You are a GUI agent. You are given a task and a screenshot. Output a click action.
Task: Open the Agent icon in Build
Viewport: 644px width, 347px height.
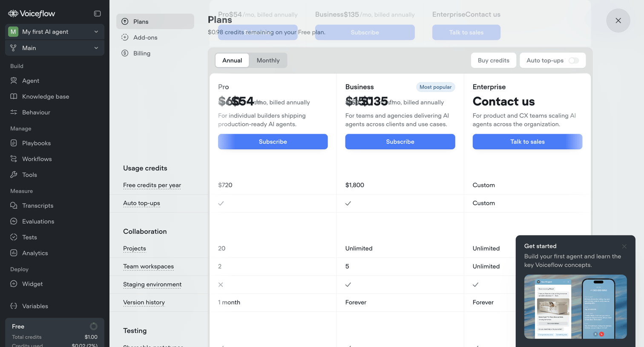(14, 81)
